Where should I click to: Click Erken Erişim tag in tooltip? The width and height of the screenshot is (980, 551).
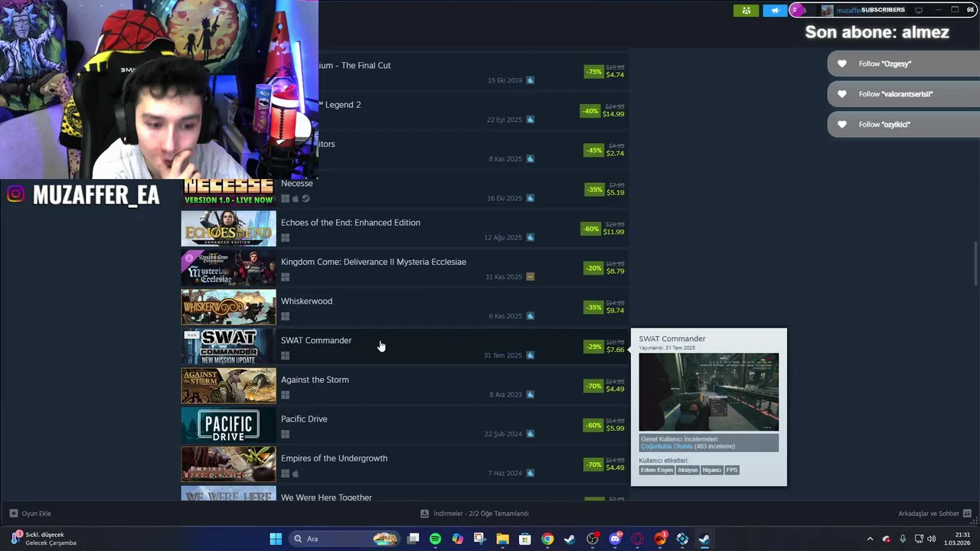657,470
